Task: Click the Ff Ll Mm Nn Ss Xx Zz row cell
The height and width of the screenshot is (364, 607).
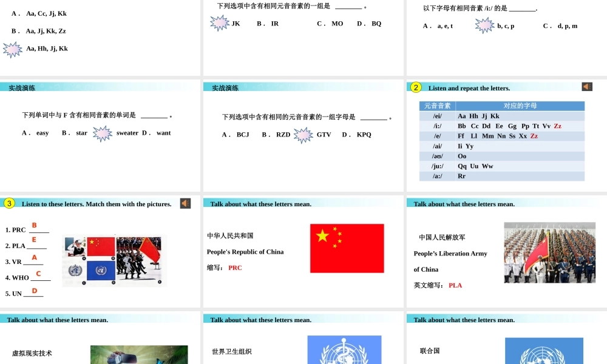Action: pyautogui.click(x=520, y=136)
